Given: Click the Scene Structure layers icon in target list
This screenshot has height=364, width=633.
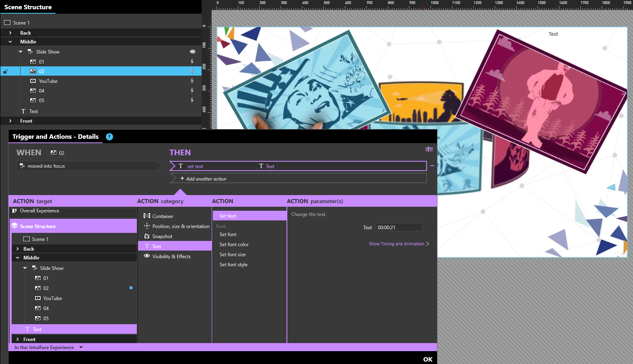Looking at the screenshot, I should pos(14,226).
